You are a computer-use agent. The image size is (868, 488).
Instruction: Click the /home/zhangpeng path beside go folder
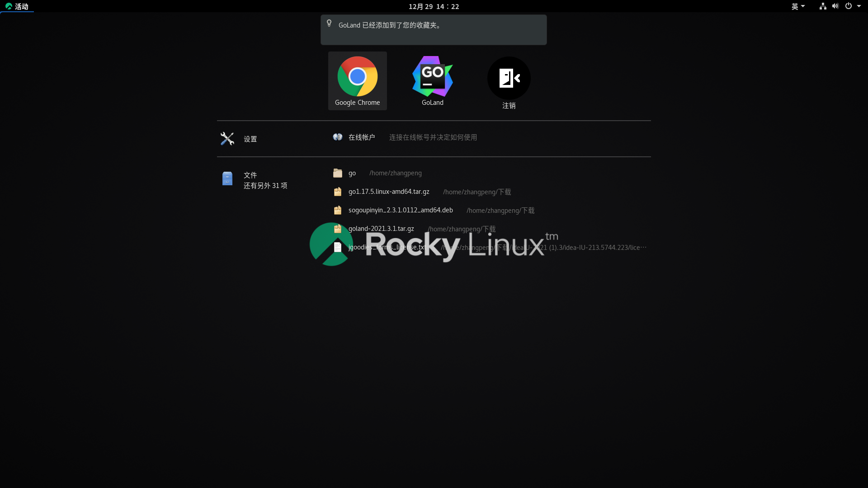tap(396, 173)
